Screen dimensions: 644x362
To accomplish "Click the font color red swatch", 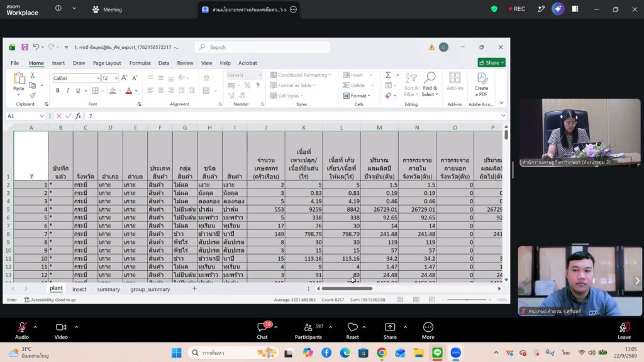I will [x=128, y=90].
